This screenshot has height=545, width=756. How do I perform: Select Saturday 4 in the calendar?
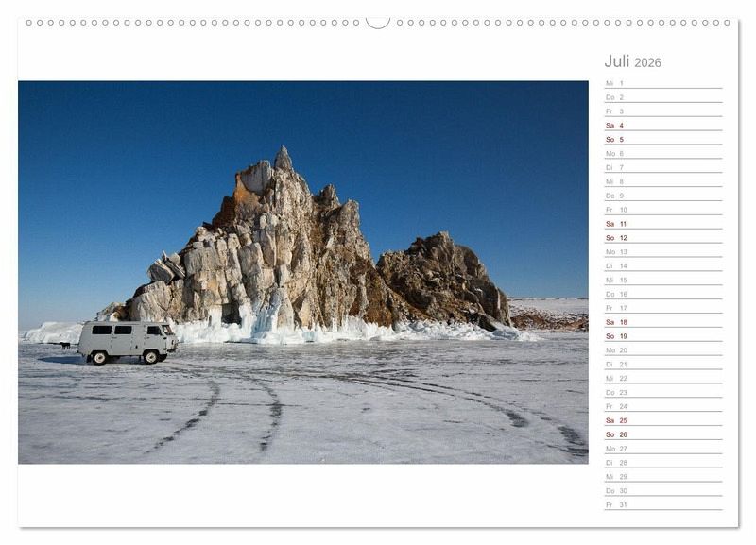[661, 126]
